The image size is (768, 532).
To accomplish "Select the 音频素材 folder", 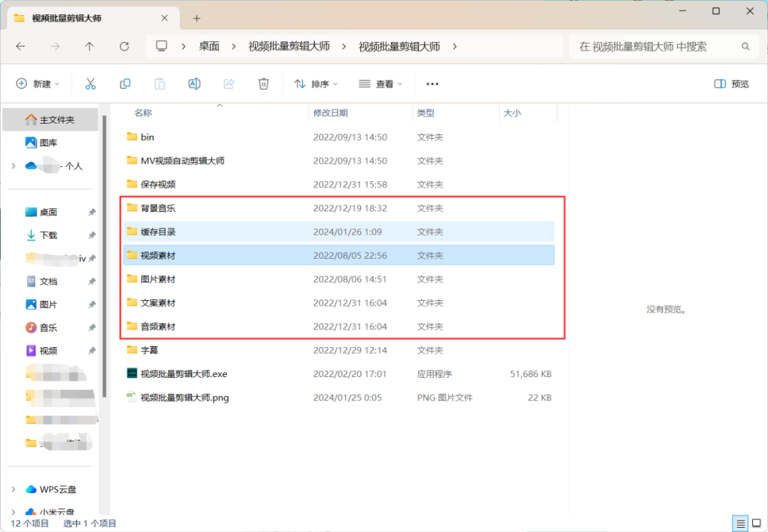I will point(338,326).
